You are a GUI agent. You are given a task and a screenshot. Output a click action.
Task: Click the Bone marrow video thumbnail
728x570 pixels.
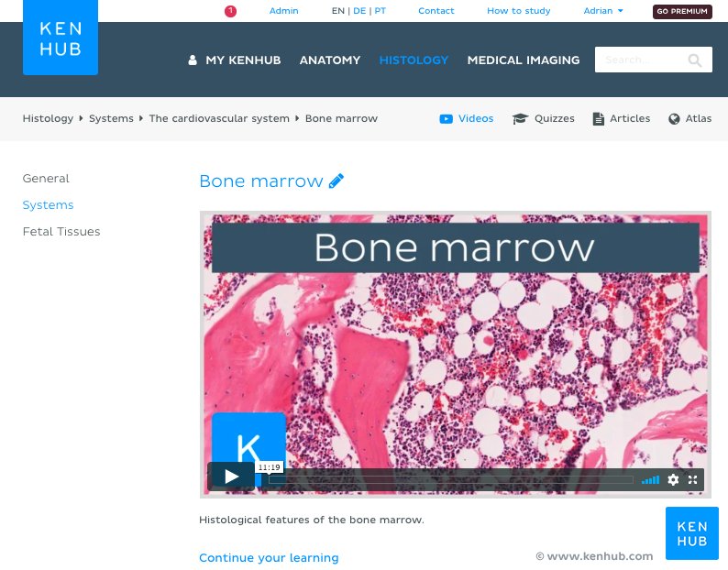click(x=456, y=354)
